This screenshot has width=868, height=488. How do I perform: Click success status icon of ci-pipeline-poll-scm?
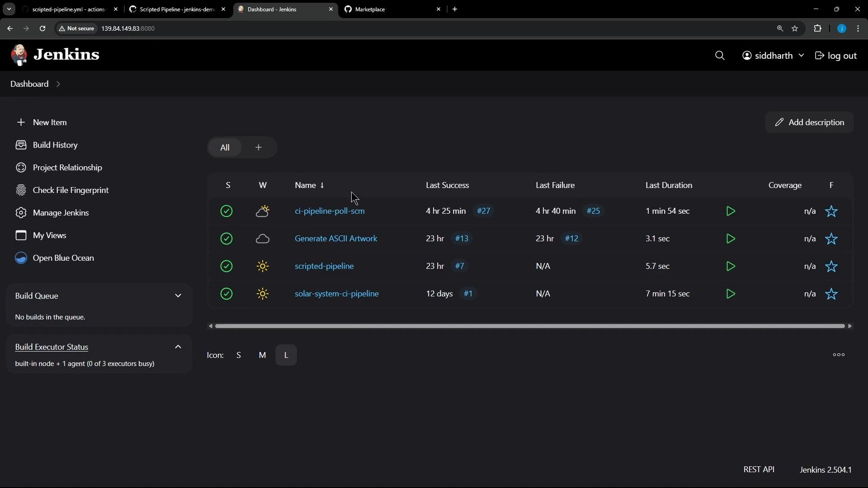click(226, 211)
